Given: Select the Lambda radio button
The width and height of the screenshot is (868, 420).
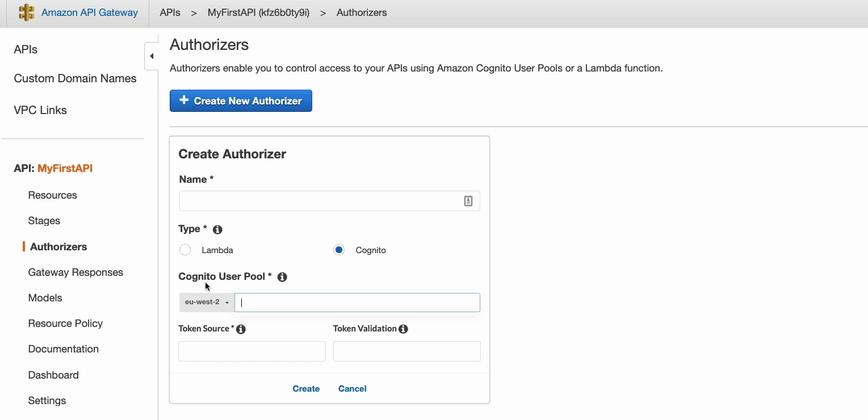Looking at the screenshot, I should click(185, 250).
